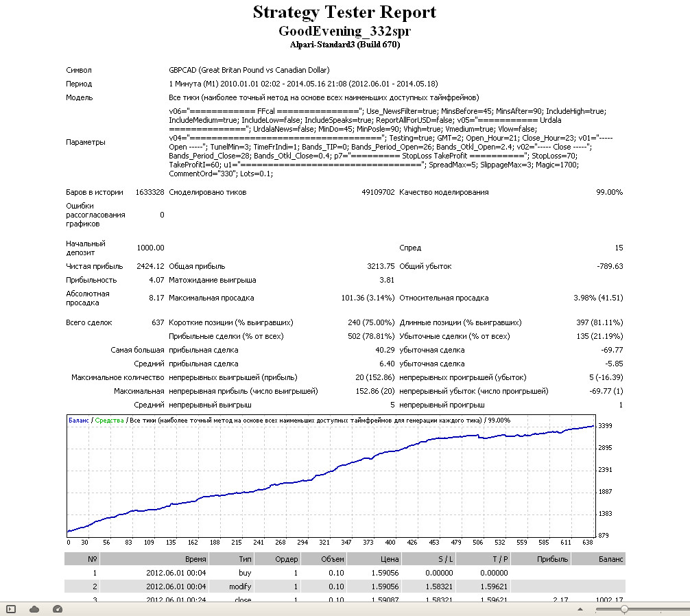
Task: Click the small up-arrow beside zoom slider
Action: pos(580,609)
